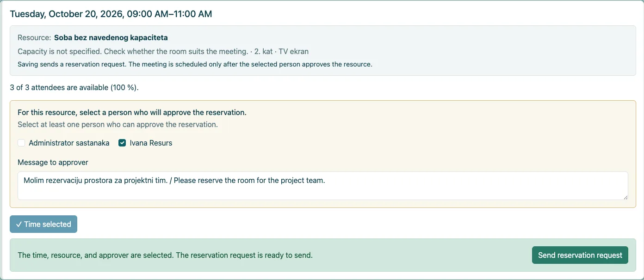Click 'Select at least one person' hint
The height and width of the screenshot is (280, 644).
click(x=118, y=124)
